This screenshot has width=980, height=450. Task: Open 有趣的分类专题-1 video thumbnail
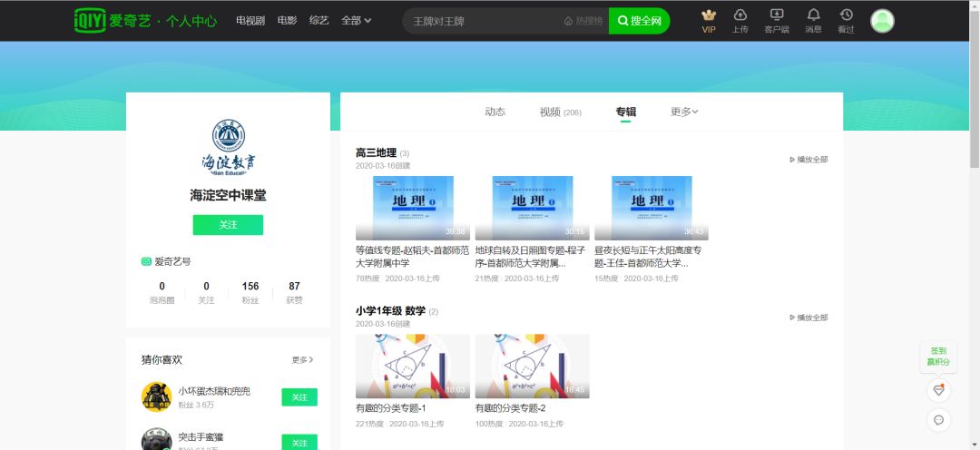(413, 367)
